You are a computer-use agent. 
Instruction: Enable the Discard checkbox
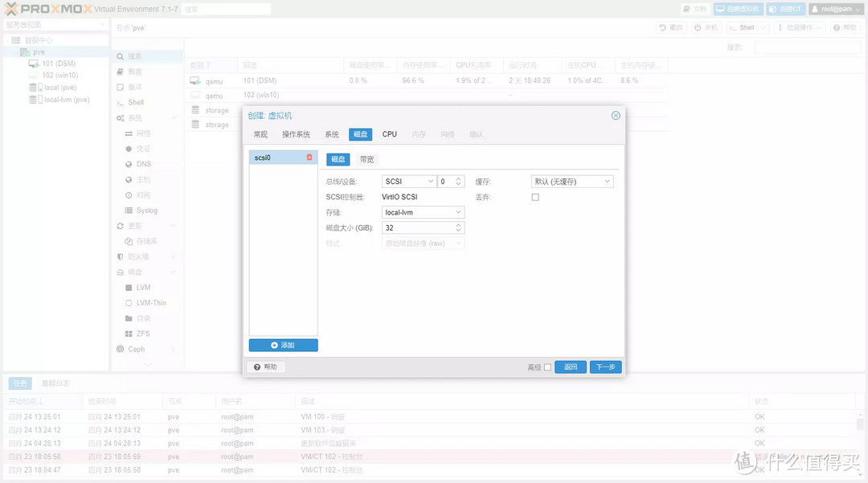535,197
